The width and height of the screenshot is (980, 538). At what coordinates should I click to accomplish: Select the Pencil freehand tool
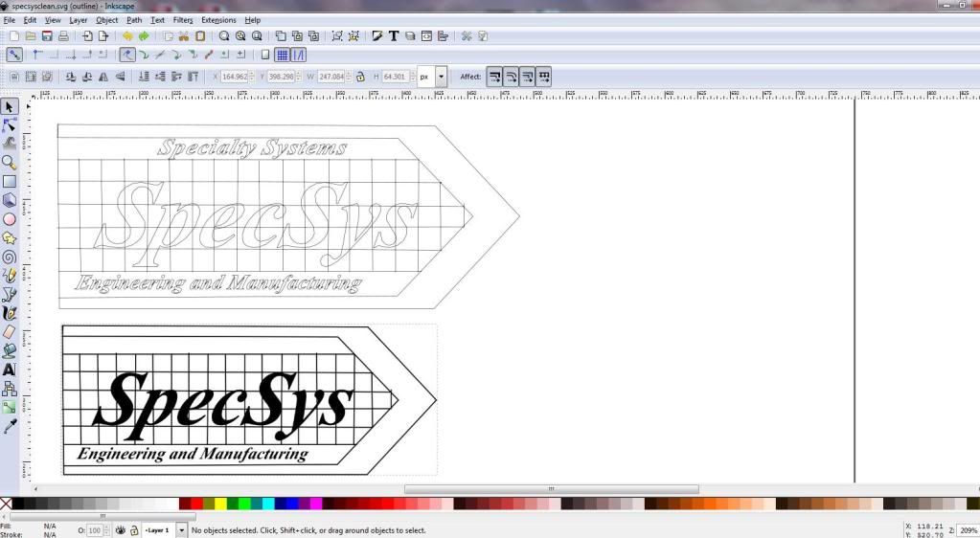click(x=10, y=276)
